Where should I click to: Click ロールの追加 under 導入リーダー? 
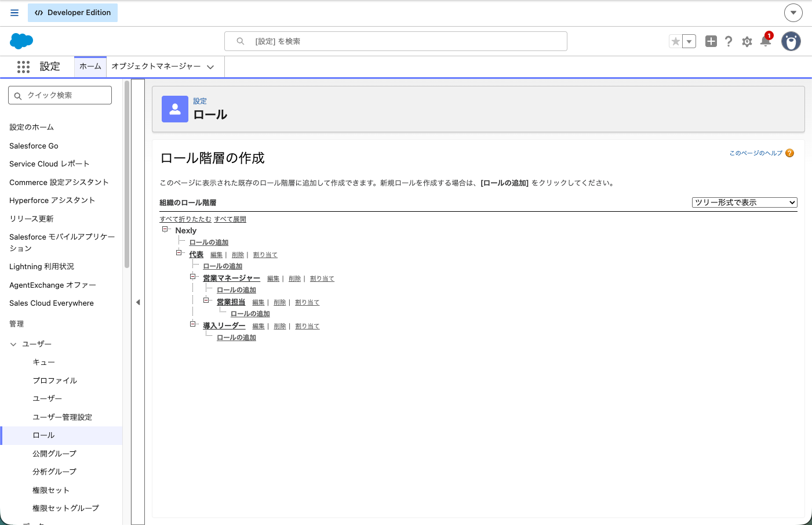236,338
